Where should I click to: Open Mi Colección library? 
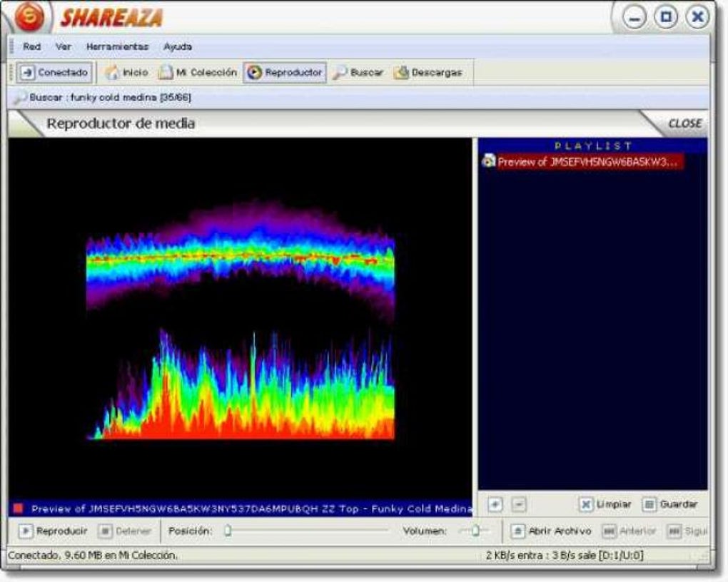tap(198, 72)
